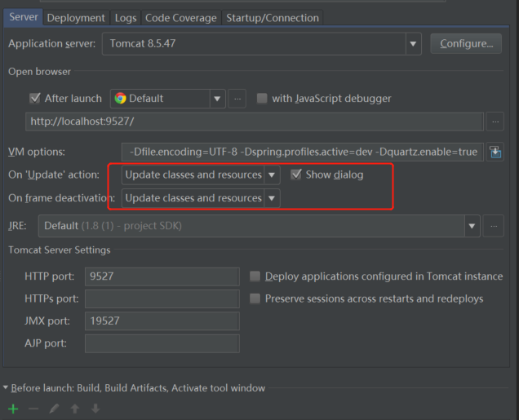Move the Before launch task up
The image size is (519, 420).
(x=75, y=409)
